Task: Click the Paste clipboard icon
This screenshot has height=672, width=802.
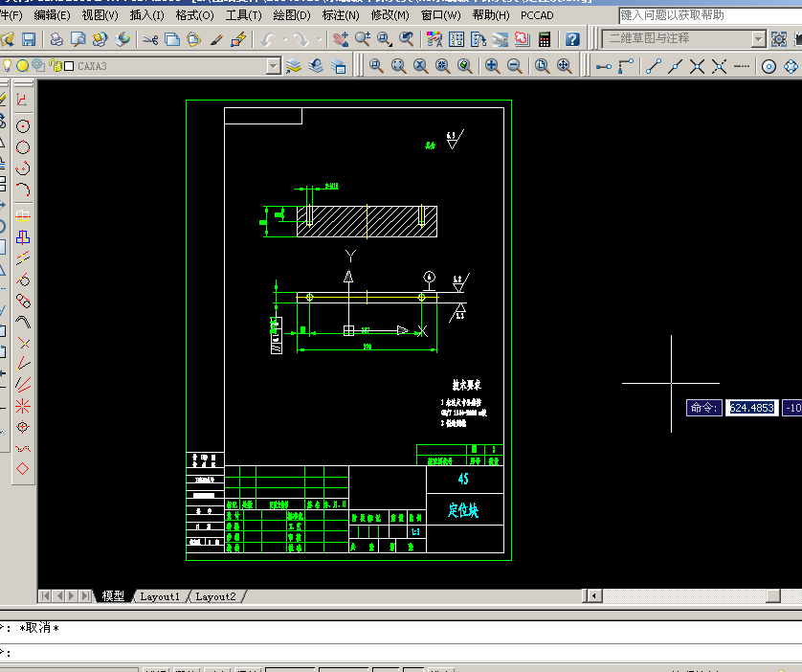Action: (194, 39)
